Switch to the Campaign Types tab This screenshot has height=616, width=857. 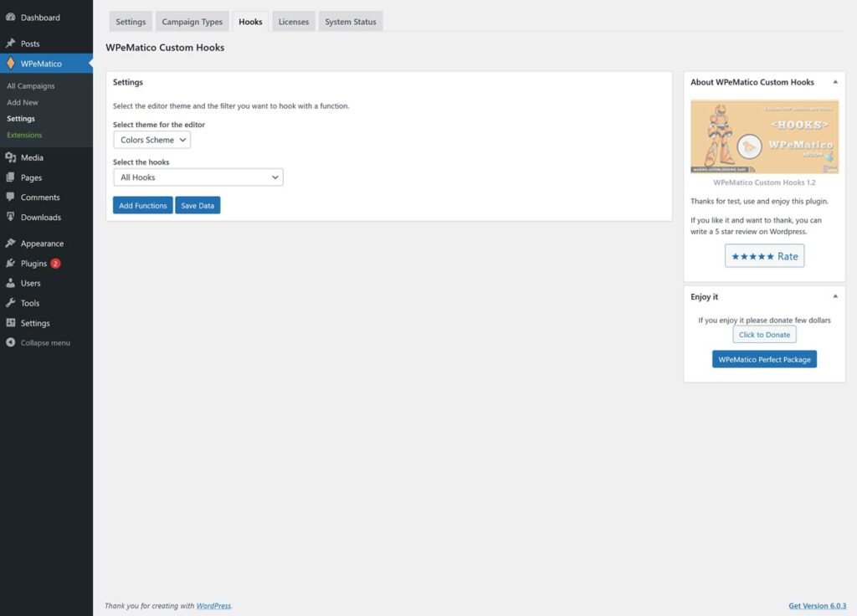pyautogui.click(x=192, y=22)
